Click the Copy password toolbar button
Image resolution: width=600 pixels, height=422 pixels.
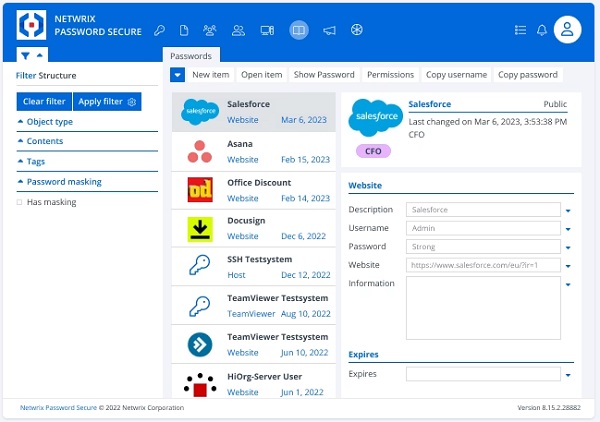pos(527,75)
